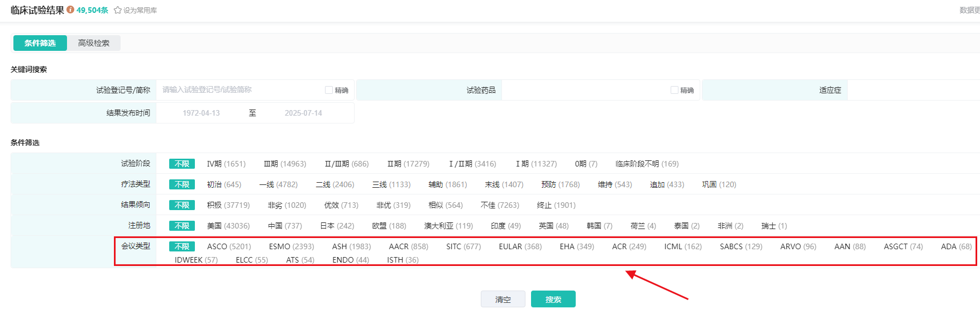Filter by II/III期 (686)
The width and height of the screenshot is (980, 309).
pyautogui.click(x=347, y=164)
